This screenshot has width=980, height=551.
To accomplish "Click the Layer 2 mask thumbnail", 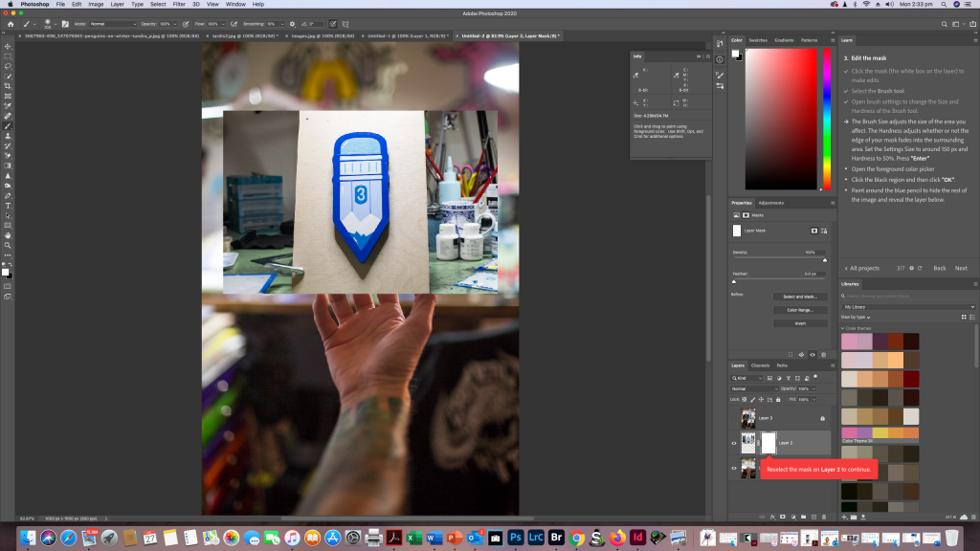I will 768,443.
